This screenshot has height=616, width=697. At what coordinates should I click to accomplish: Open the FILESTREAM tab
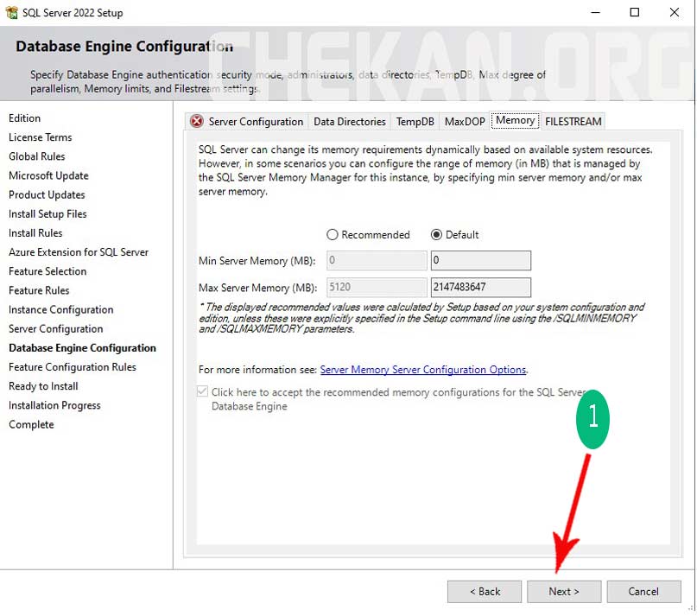tap(573, 122)
